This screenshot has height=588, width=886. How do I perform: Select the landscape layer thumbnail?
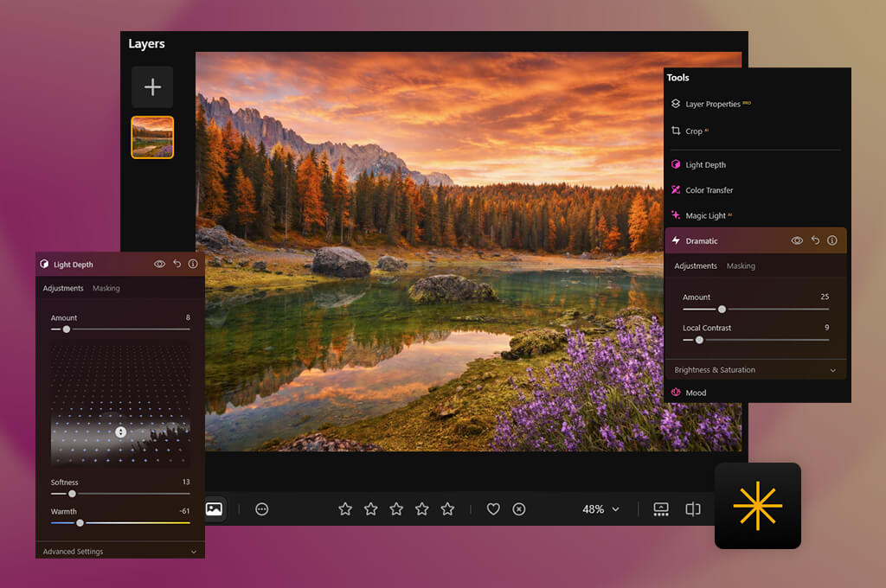click(x=152, y=137)
